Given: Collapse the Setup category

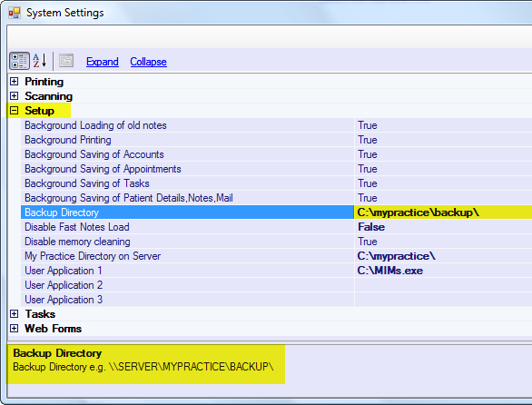Looking at the screenshot, I should click(14, 111).
